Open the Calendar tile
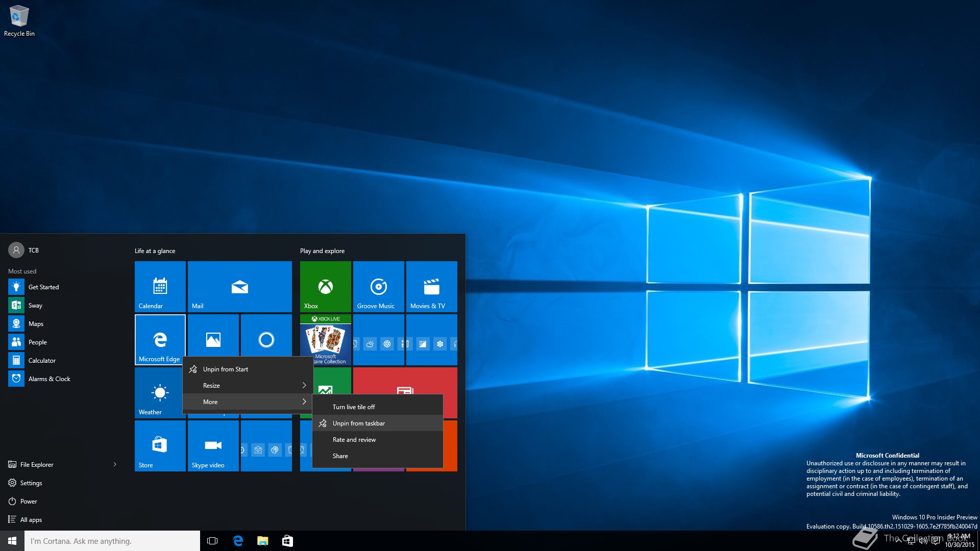Image resolution: width=980 pixels, height=551 pixels. point(160,286)
